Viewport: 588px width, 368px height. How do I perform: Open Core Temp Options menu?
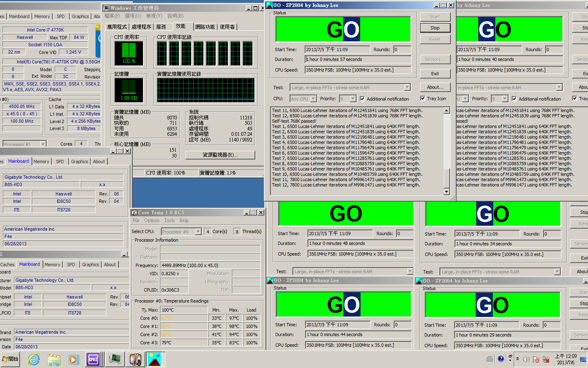[151, 220]
